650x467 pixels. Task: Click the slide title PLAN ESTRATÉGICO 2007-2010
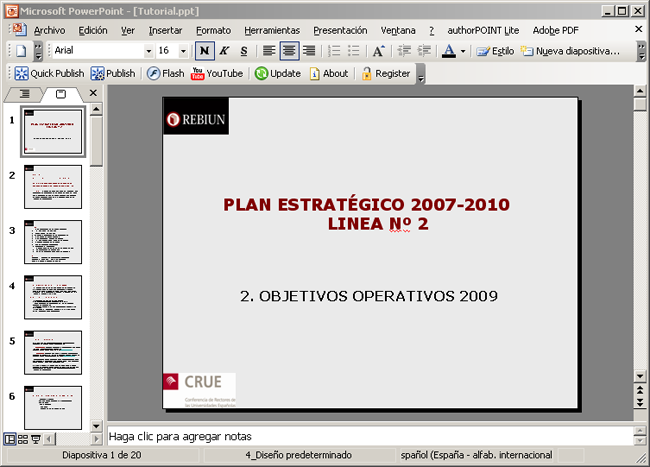(x=366, y=205)
